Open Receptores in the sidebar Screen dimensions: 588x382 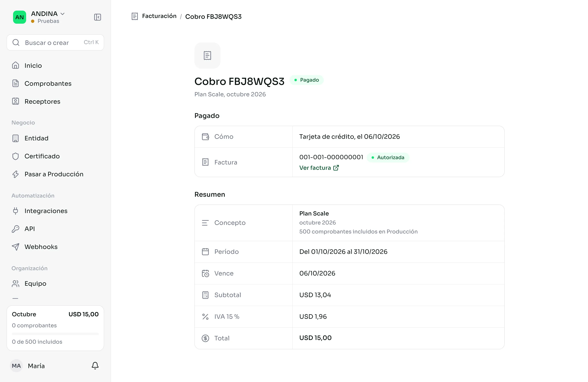click(x=55, y=101)
